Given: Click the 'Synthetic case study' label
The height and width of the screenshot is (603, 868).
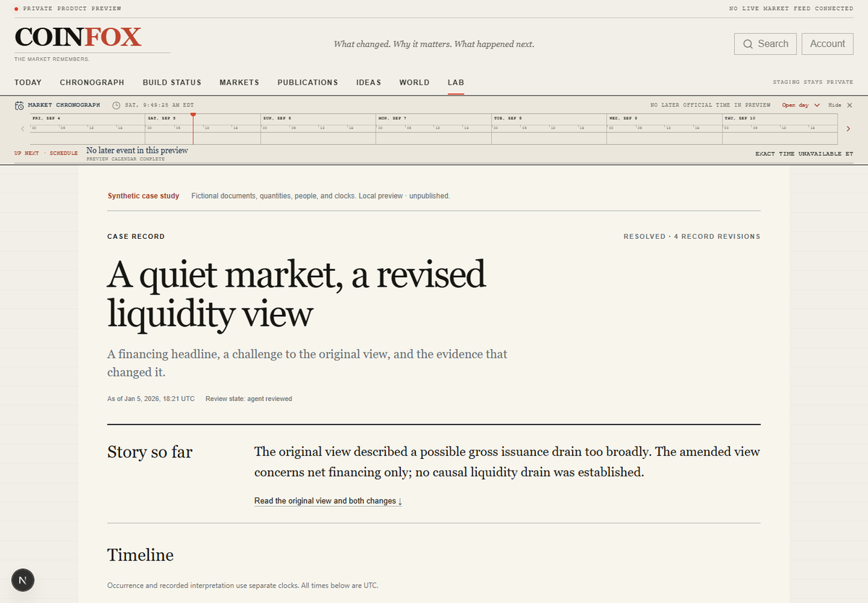Looking at the screenshot, I should [143, 196].
